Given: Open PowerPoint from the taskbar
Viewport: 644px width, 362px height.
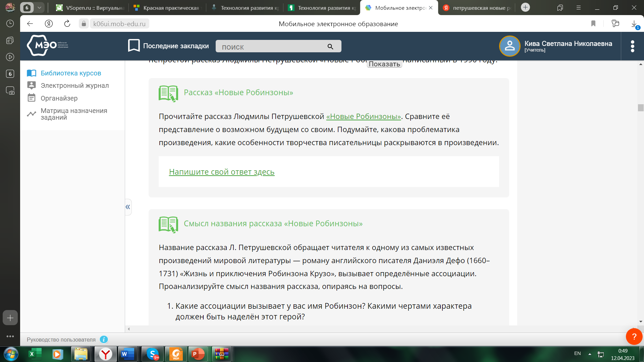Looking at the screenshot, I should coord(198,354).
